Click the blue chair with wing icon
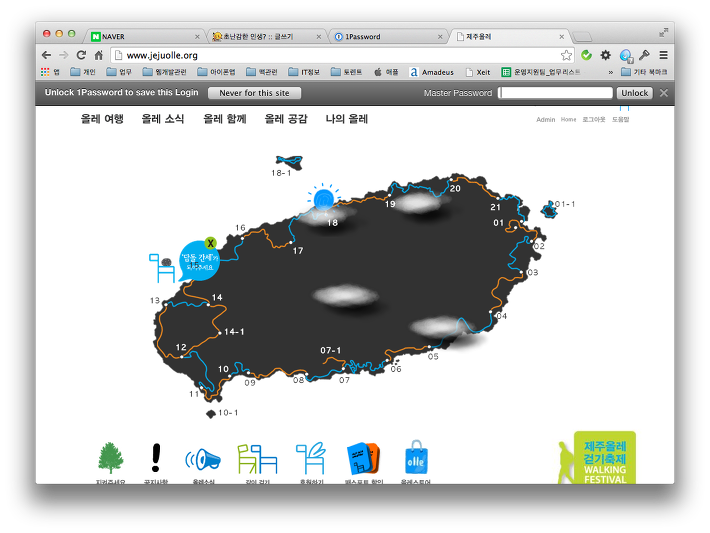 click(x=311, y=458)
